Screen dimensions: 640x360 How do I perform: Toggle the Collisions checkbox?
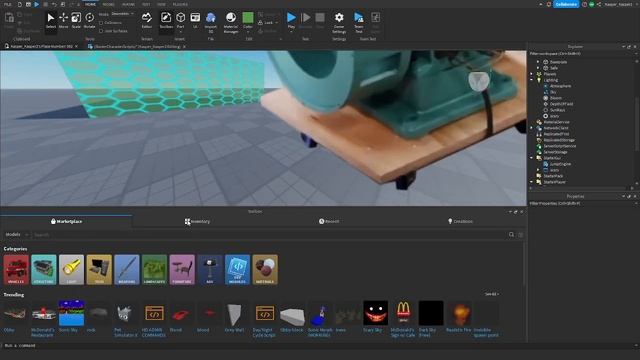point(101,23)
